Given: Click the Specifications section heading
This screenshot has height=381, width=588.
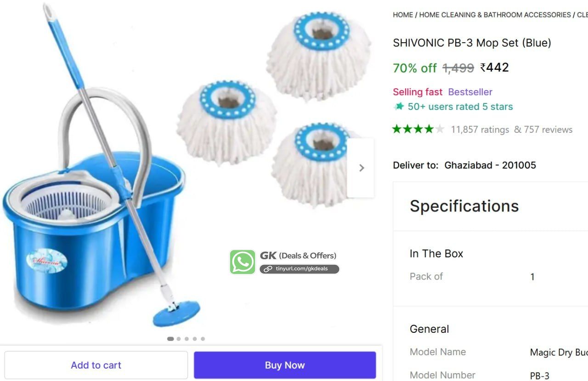Looking at the screenshot, I should 464,206.
